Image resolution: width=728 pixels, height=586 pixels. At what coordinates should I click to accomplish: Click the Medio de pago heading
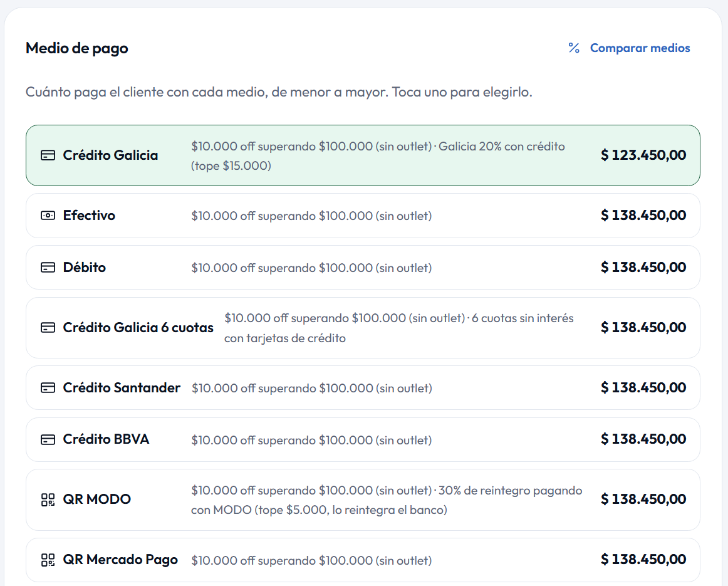pos(77,48)
